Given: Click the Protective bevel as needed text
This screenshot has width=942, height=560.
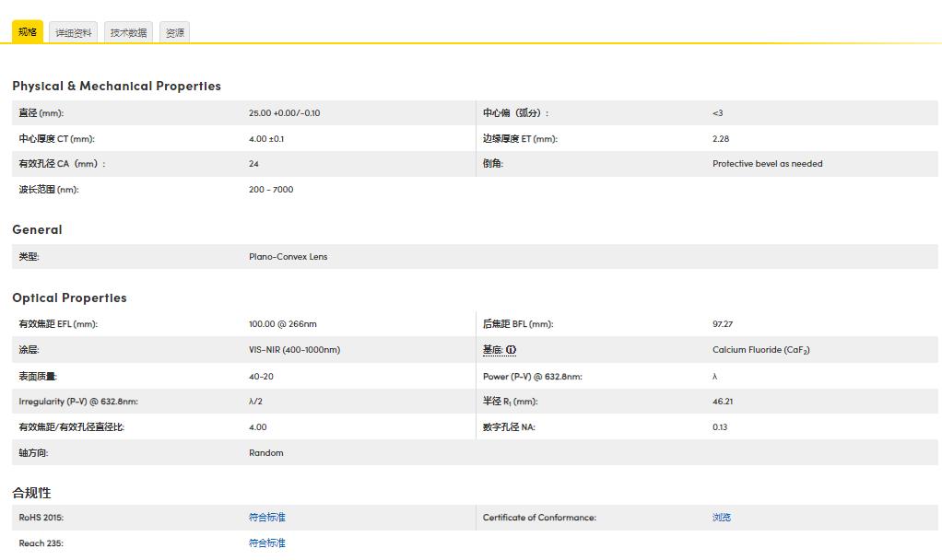Looking at the screenshot, I should point(767,164).
